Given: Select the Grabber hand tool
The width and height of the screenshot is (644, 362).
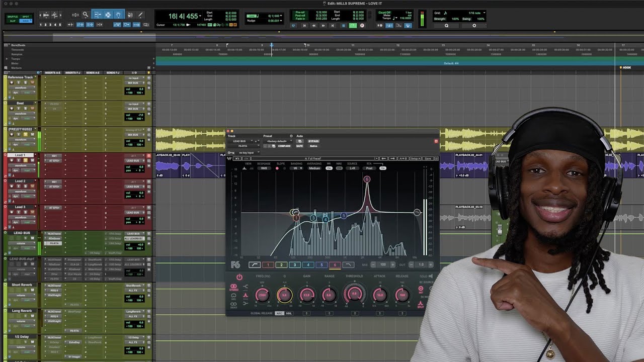Looking at the screenshot, I should tap(118, 15).
